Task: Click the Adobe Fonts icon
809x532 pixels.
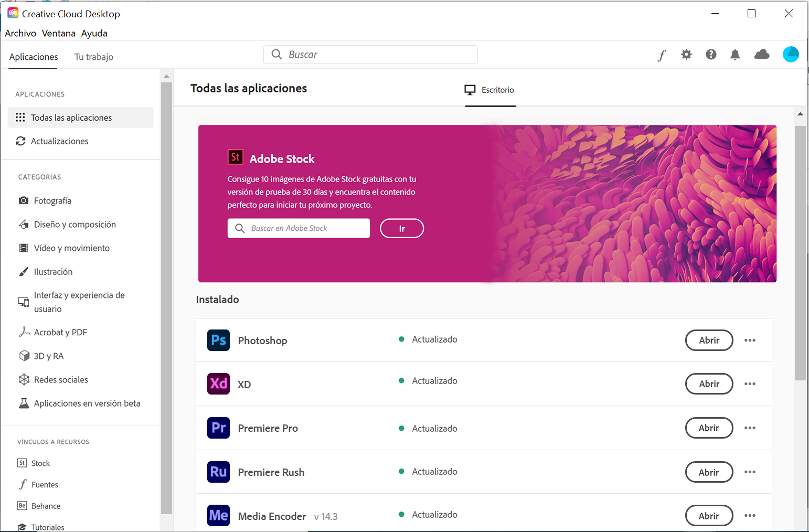Action: coord(662,55)
